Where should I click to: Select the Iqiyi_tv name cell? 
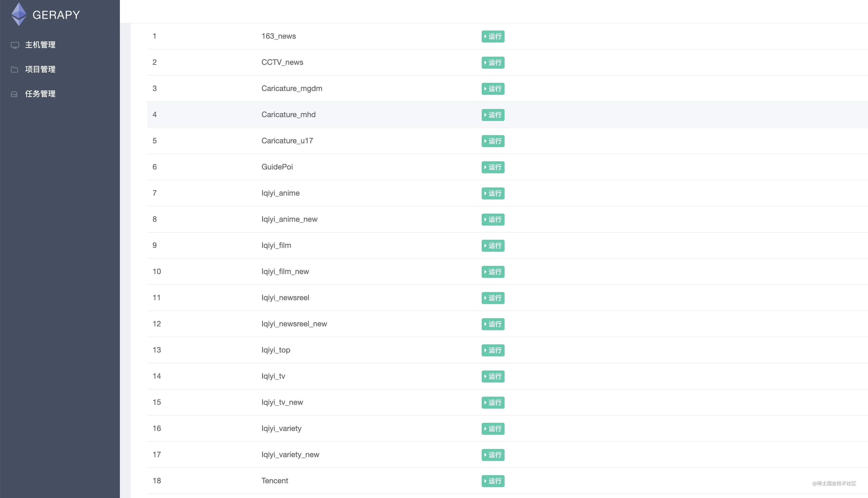pyautogui.click(x=273, y=376)
